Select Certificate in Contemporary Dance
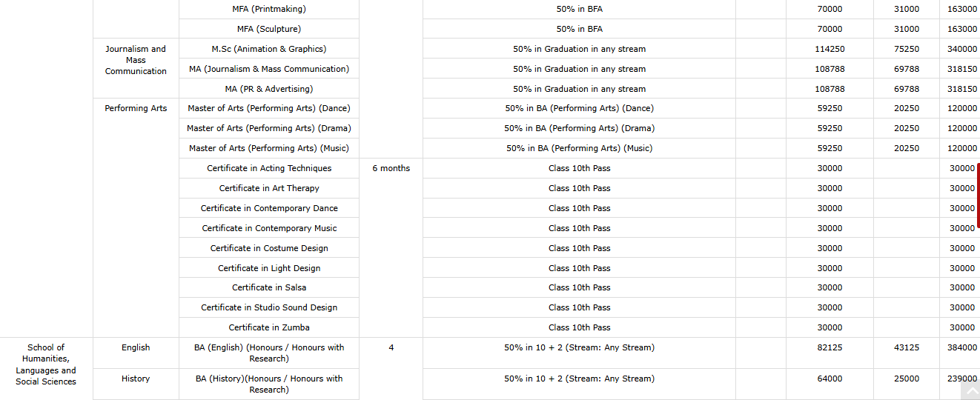Image resolution: width=980 pixels, height=400 pixels. (x=269, y=208)
